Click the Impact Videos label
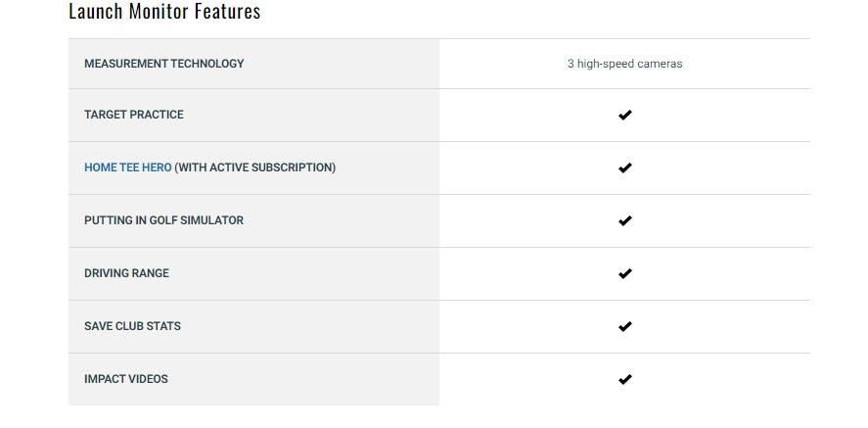 pyautogui.click(x=125, y=379)
